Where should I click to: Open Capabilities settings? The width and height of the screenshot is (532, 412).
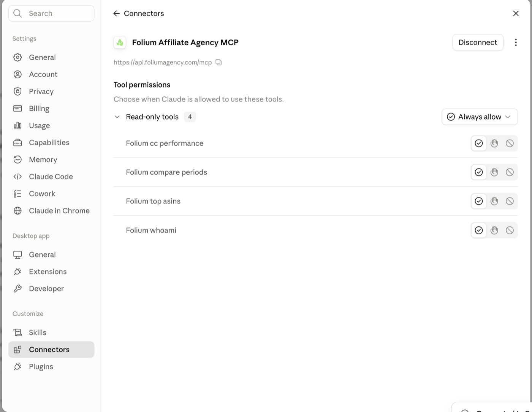[51, 143]
